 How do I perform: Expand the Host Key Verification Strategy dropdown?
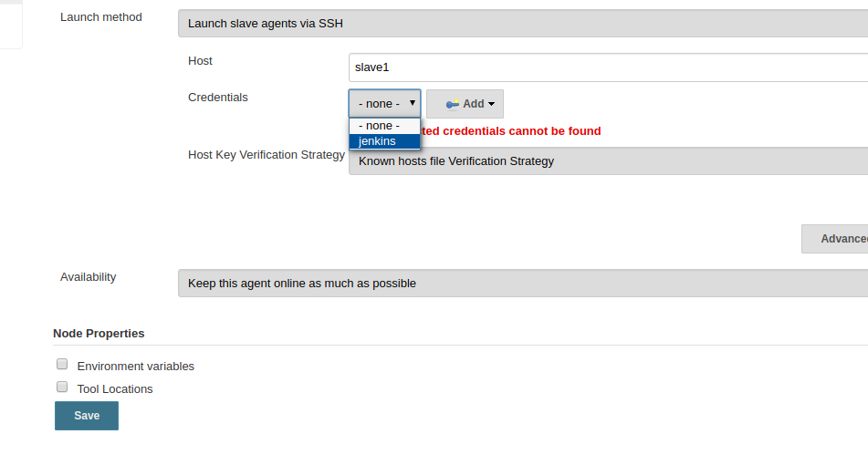[x=608, y=160]
